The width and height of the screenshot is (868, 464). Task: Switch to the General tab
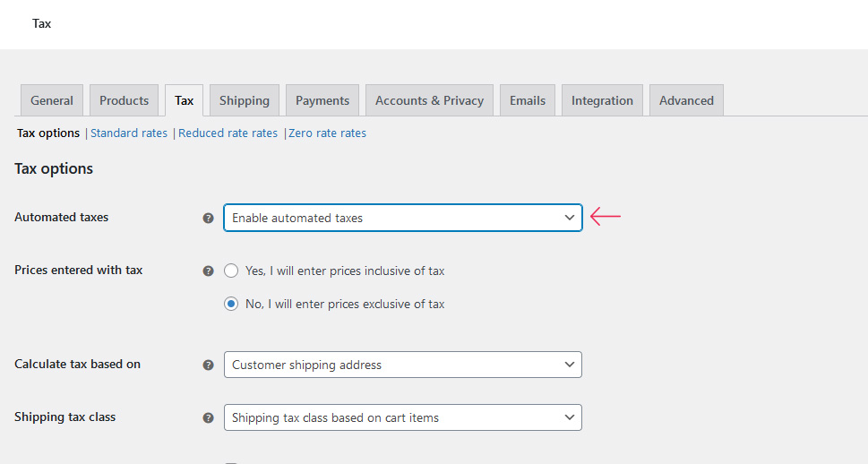52,100
